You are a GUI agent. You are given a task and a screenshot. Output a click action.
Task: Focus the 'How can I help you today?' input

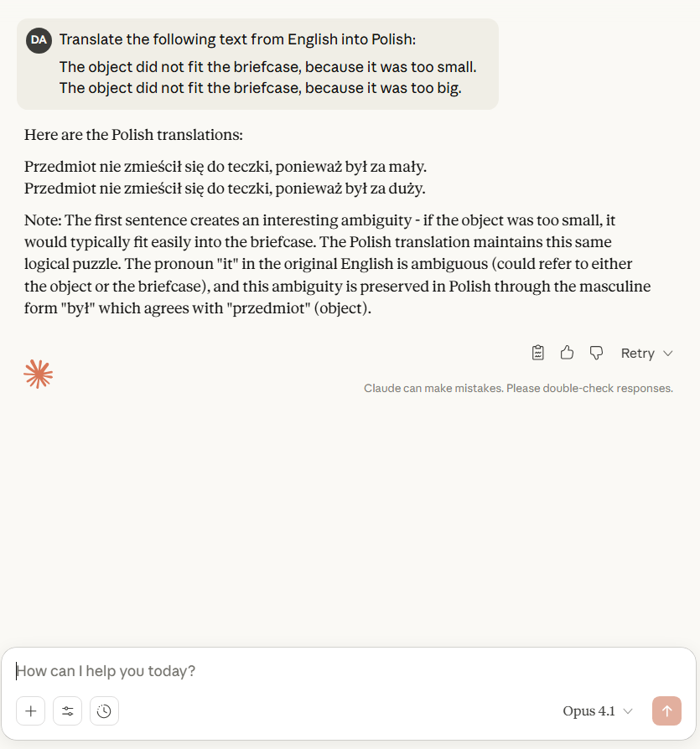[335, 671]
